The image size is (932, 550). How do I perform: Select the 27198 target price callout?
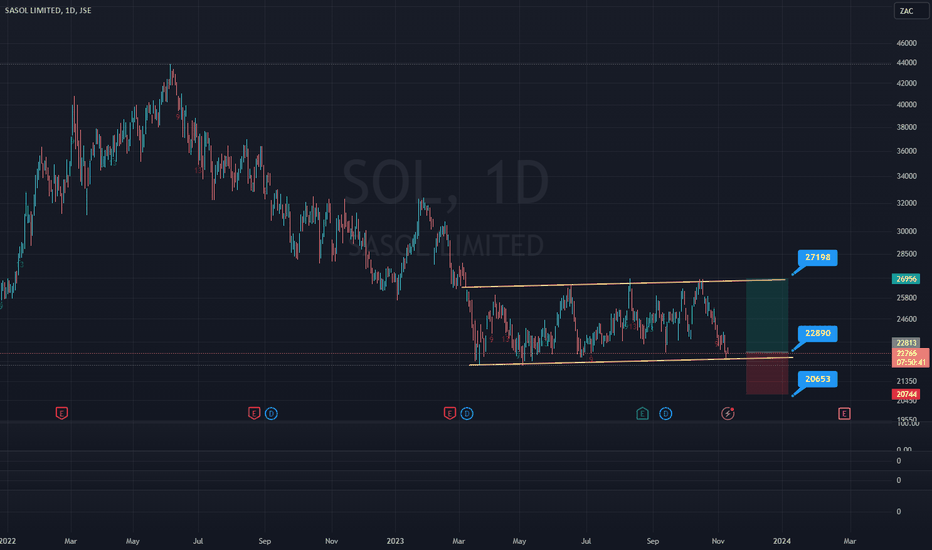click(x=817, y=257)
